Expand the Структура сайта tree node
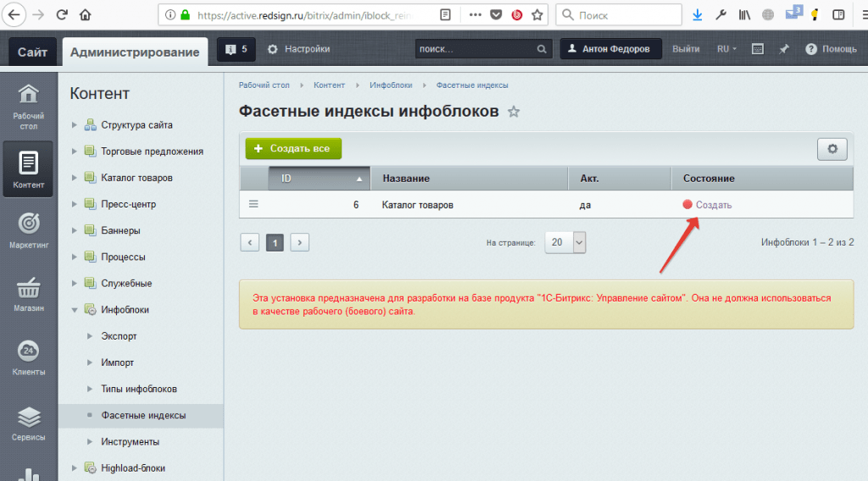Viewport: 868px width, 481px height. (75, 125)
